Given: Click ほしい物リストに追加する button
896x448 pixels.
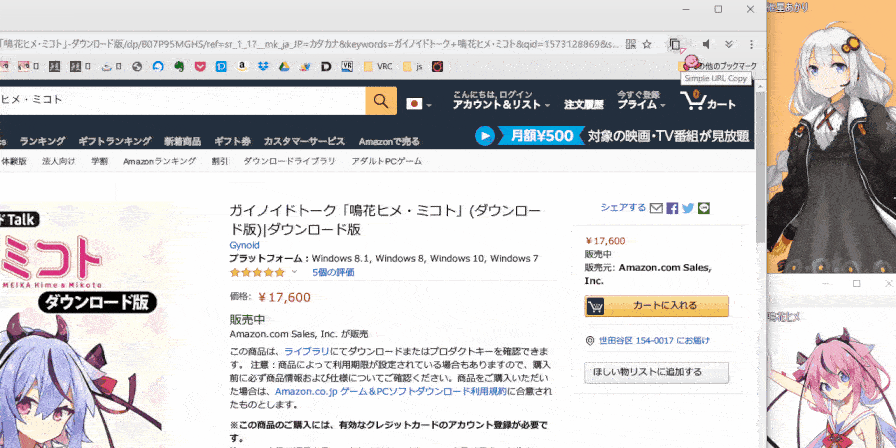Looking at the screenshot, I should coord(657,373).
